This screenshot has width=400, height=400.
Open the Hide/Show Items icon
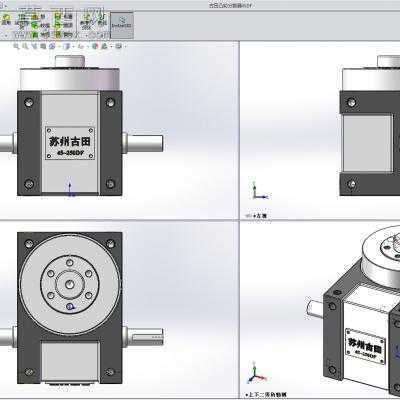click(81, 46)
